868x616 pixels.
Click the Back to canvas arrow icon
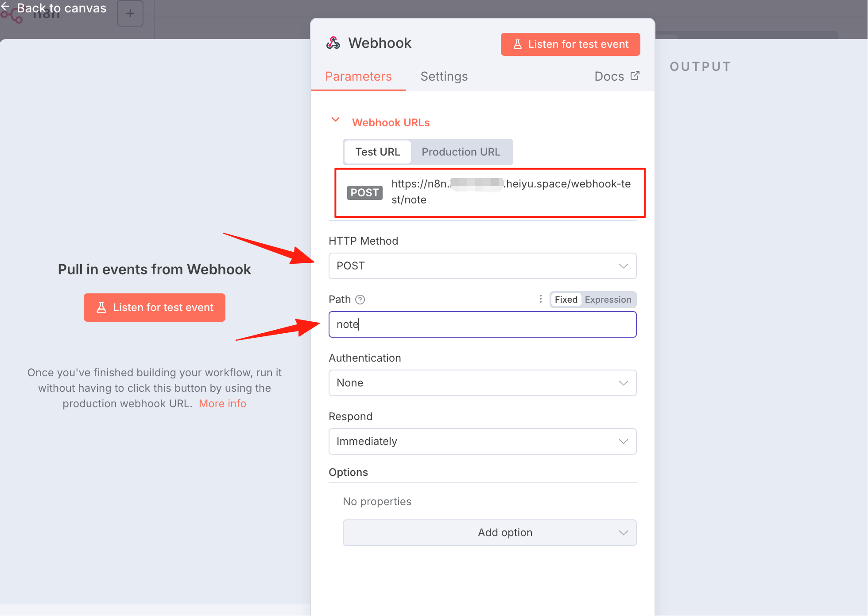5,6
